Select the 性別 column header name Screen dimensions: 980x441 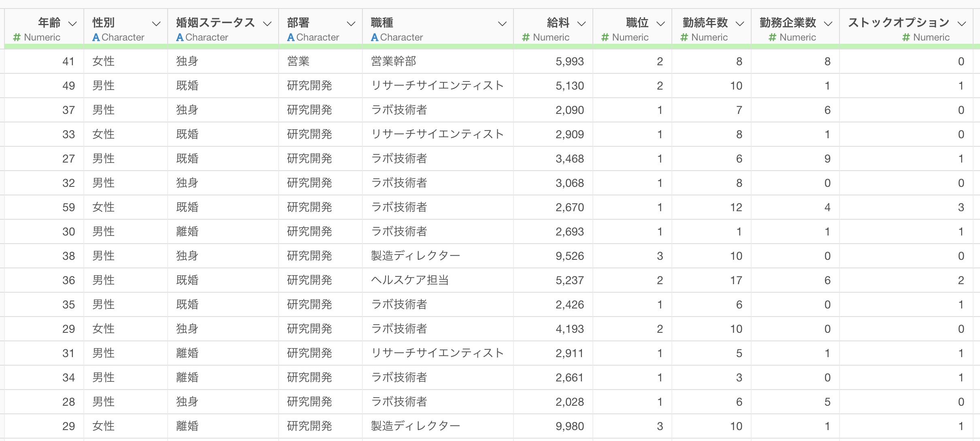coord(104,23)
